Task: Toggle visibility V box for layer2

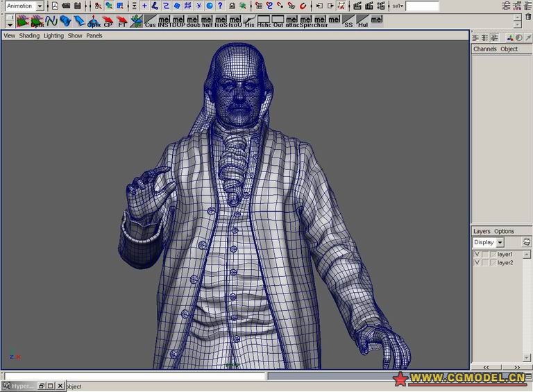Action: pos(477,263)
